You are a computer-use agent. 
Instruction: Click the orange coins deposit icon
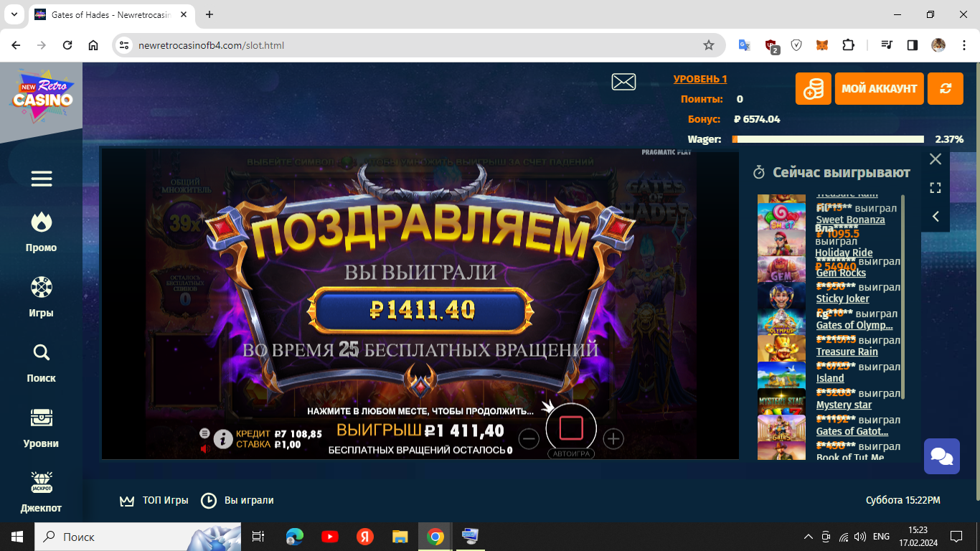813,88
